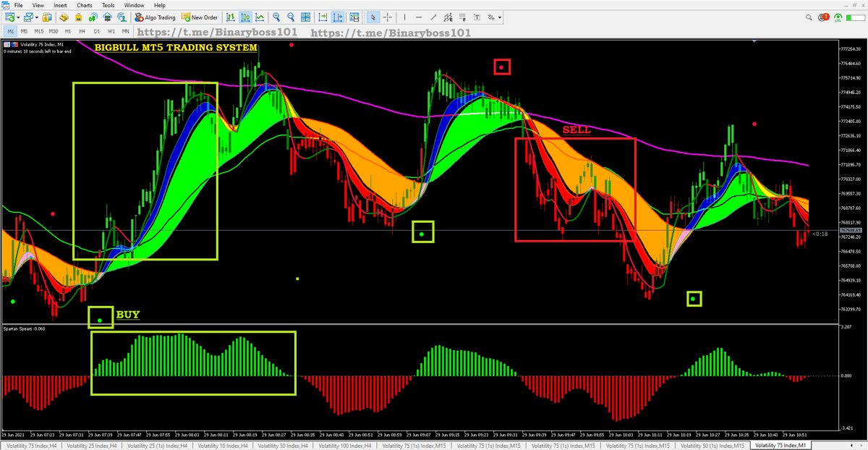Viewport: 868px width, 450px height.
Task: Open the Window menu
Action: pos(134,5)
